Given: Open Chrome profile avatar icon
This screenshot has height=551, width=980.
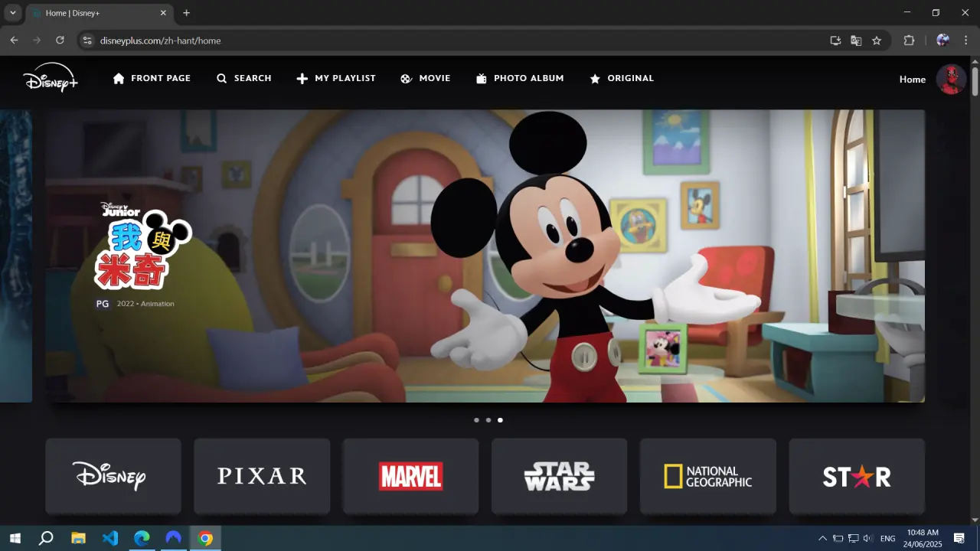Looking at the screenshot, I should 942,41.
